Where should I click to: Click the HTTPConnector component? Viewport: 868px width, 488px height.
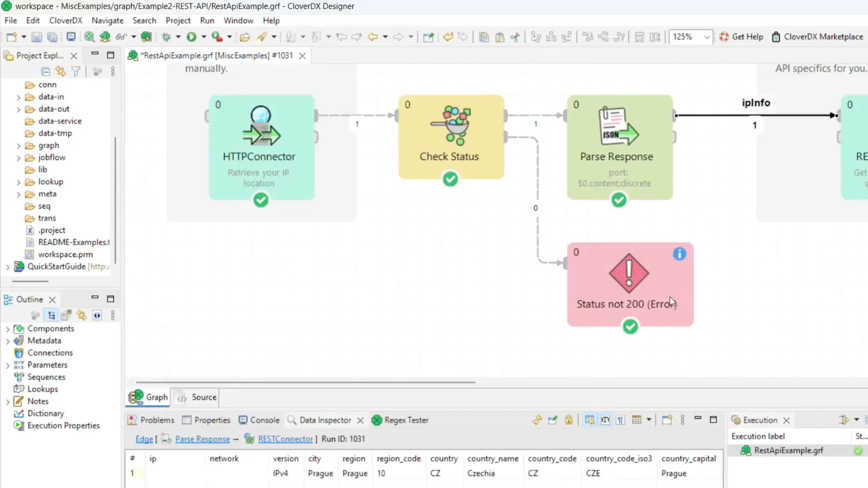[261, 147]
